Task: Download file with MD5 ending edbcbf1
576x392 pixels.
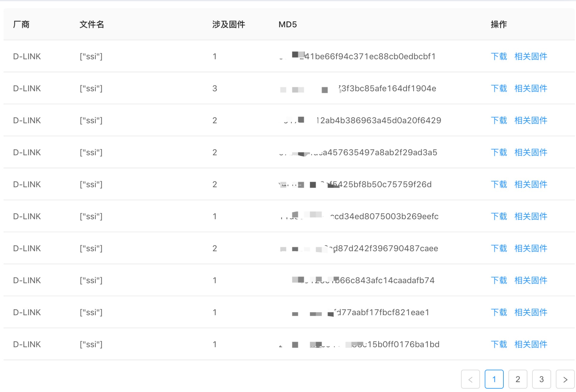Action: pyautogui.click(x=499, y=56)
